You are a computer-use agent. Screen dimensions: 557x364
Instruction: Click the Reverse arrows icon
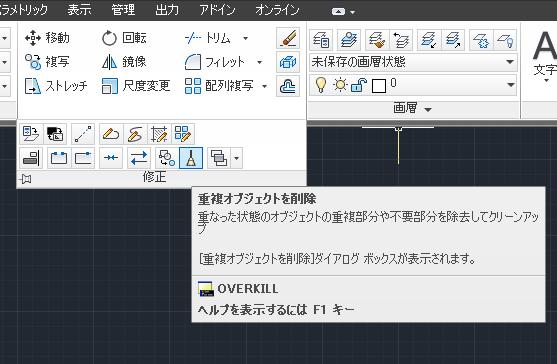tap(139, 158)
